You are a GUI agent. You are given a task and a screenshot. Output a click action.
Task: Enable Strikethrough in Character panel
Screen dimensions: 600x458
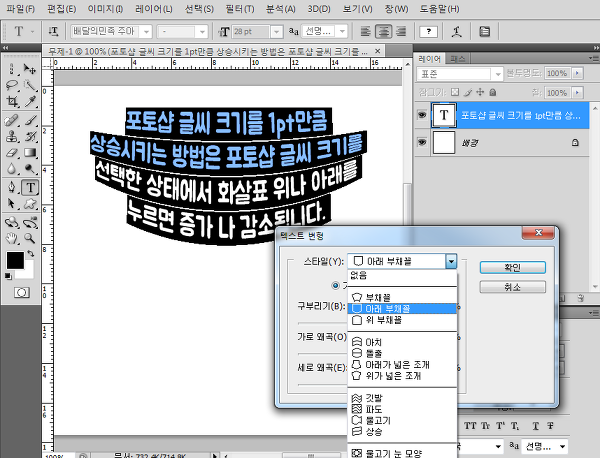click(550, 426)
